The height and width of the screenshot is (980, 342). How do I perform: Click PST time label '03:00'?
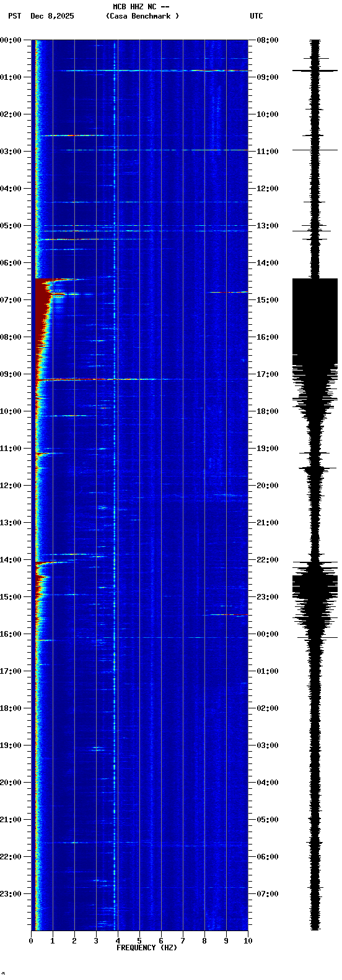tap(11, 152)
